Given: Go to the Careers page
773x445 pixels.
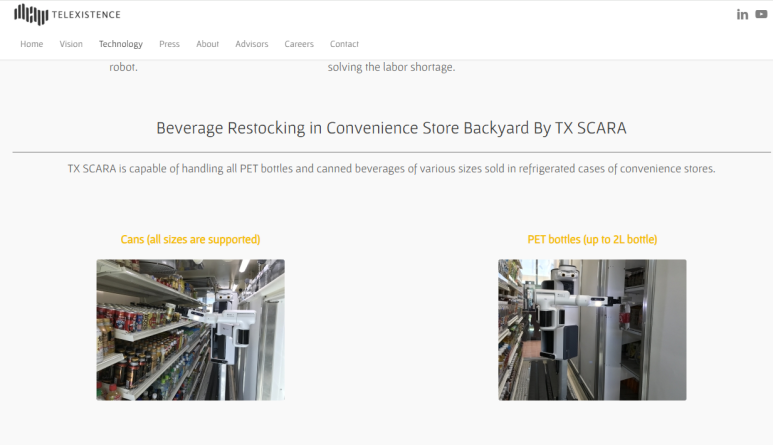Looking at the screenshot, I should [299, 44].
